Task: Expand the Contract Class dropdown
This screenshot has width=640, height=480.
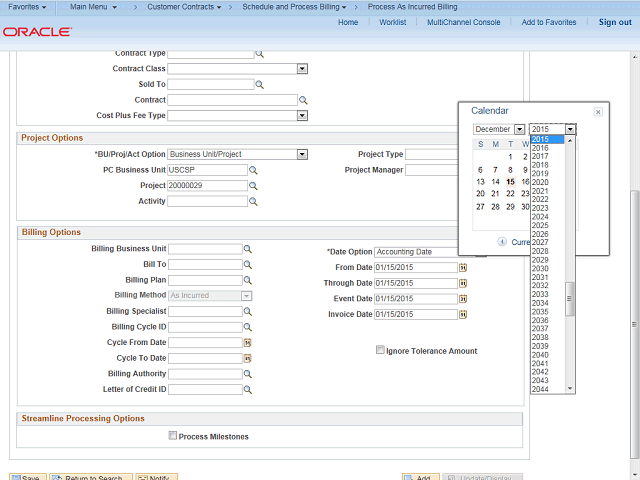Action: [302, 69]
